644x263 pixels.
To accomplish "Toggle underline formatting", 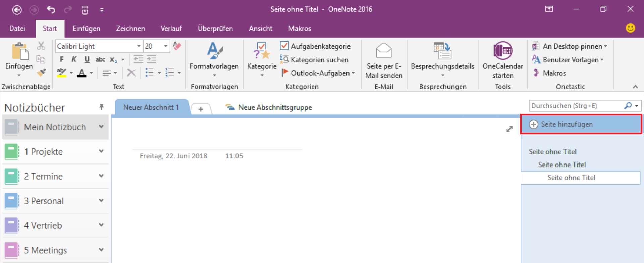I will tap(87, 59).
